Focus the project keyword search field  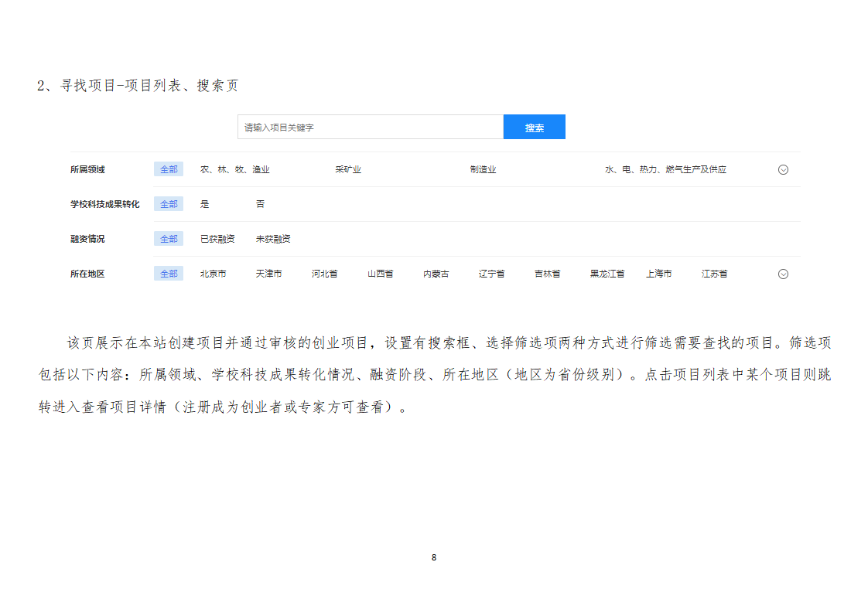click(370, 128)
